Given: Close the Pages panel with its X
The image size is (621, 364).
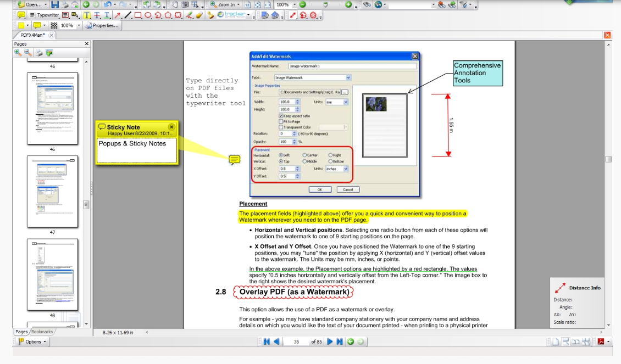Looking at the screenshot, I should tap(87, 43).
